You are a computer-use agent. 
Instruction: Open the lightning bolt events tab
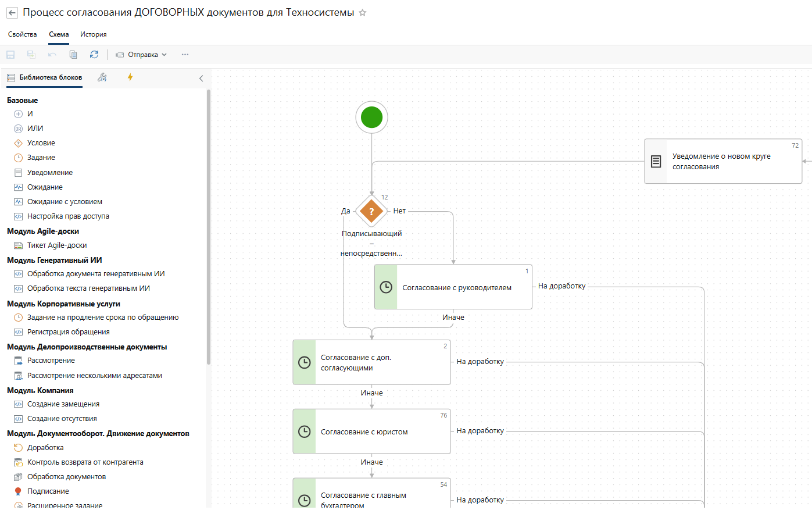point(130,77)
